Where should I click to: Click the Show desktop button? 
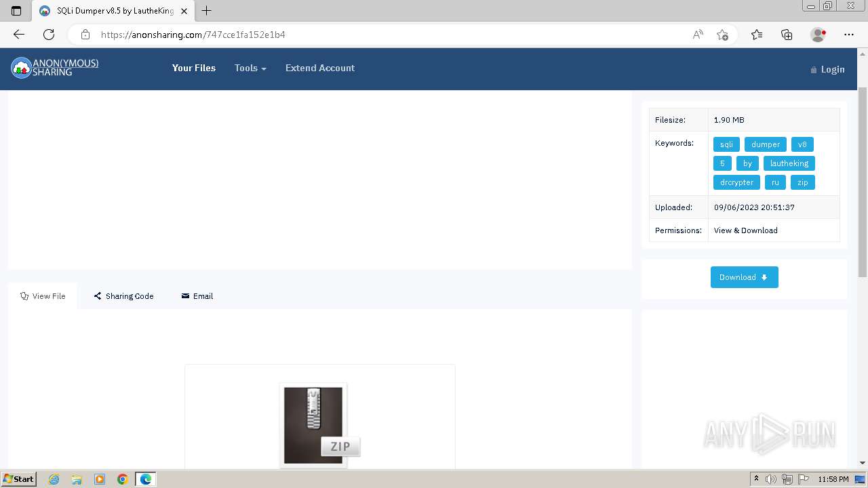(861, 479)
